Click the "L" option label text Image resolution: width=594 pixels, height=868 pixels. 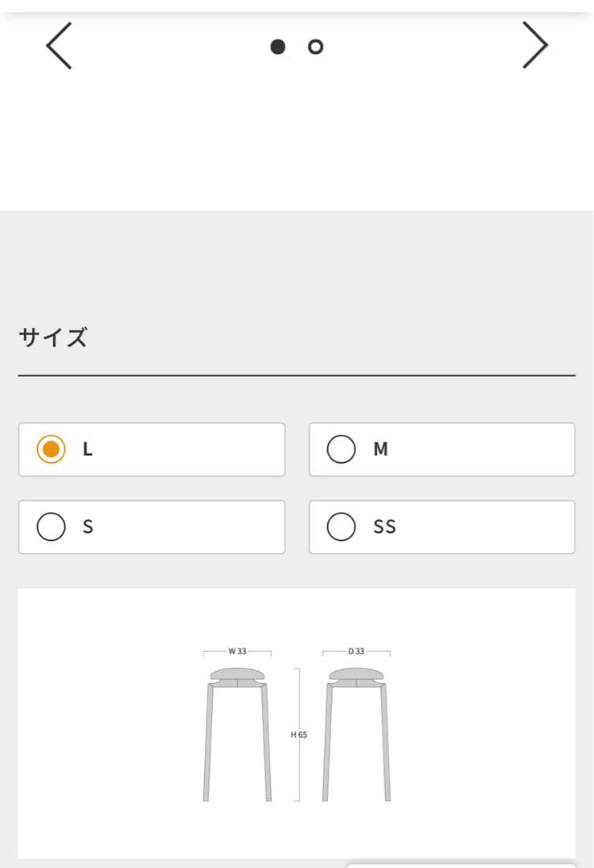(88, 449)
